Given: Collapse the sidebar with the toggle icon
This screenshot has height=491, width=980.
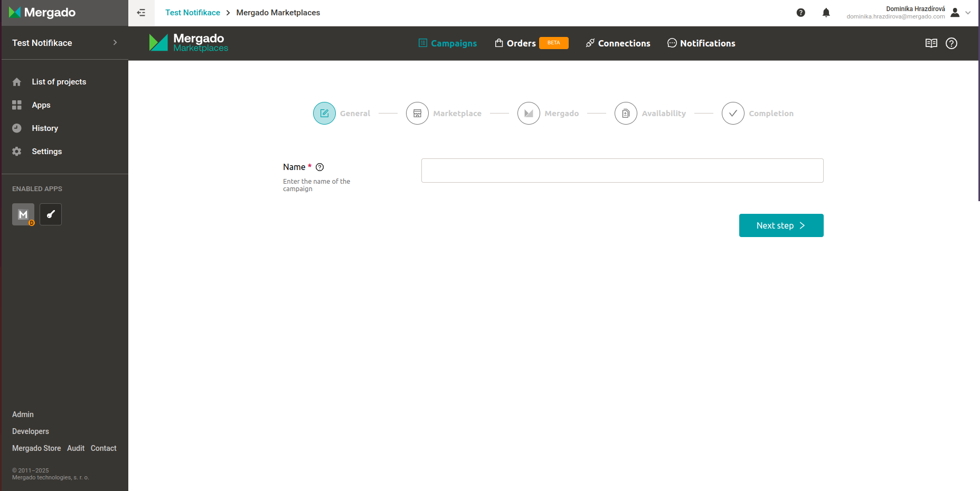Looking at the screenshot, I should 141,13.
